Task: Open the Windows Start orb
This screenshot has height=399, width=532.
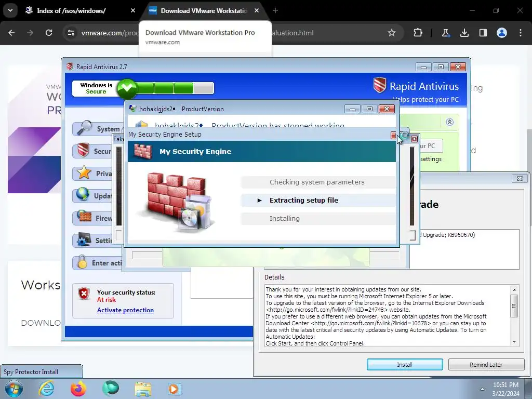Action: [x=14, y=389]
